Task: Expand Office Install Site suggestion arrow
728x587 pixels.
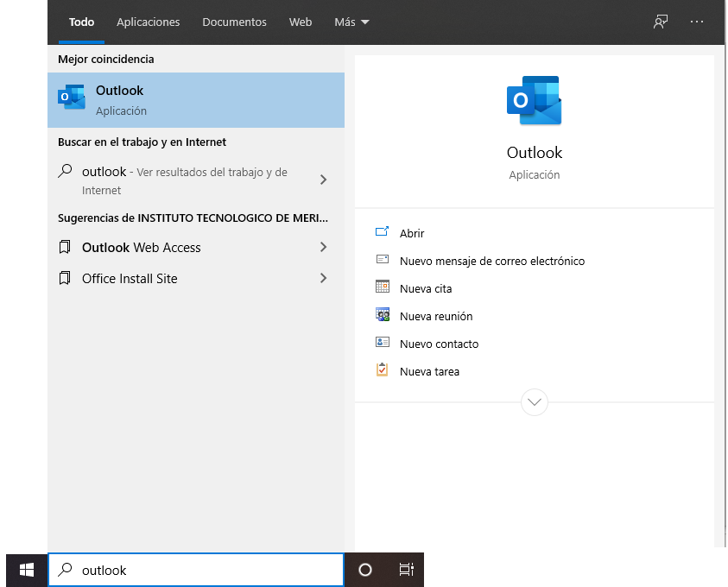Action: point(324,278)
